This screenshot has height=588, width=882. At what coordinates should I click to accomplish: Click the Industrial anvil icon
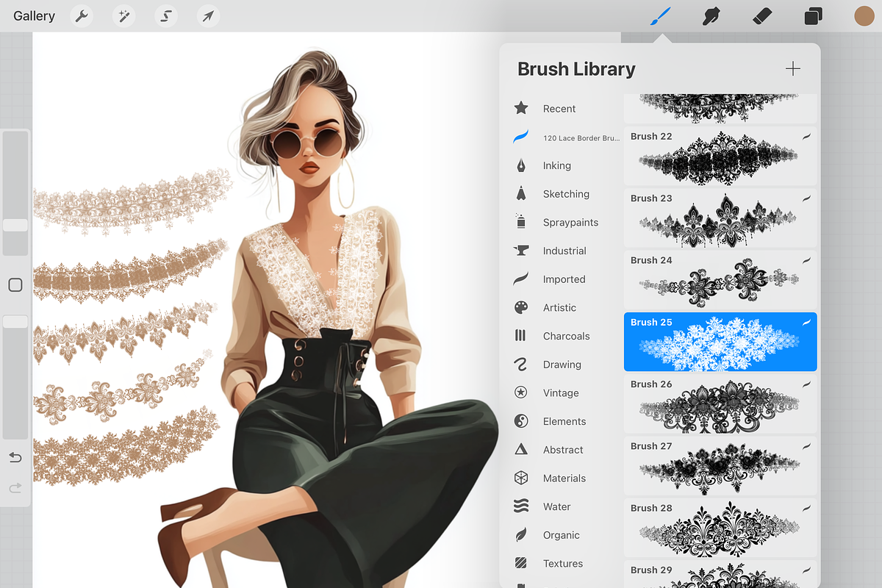(521, 251)
